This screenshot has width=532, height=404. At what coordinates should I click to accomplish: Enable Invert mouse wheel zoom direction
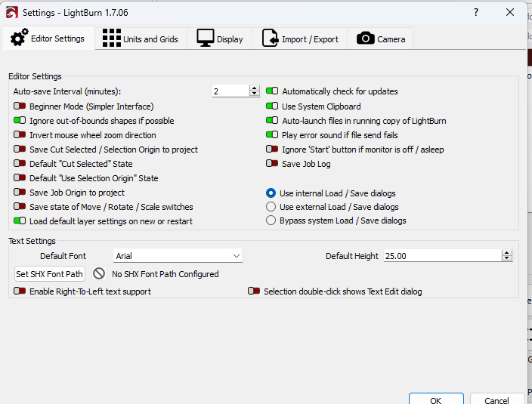click(x=20, y=134)
